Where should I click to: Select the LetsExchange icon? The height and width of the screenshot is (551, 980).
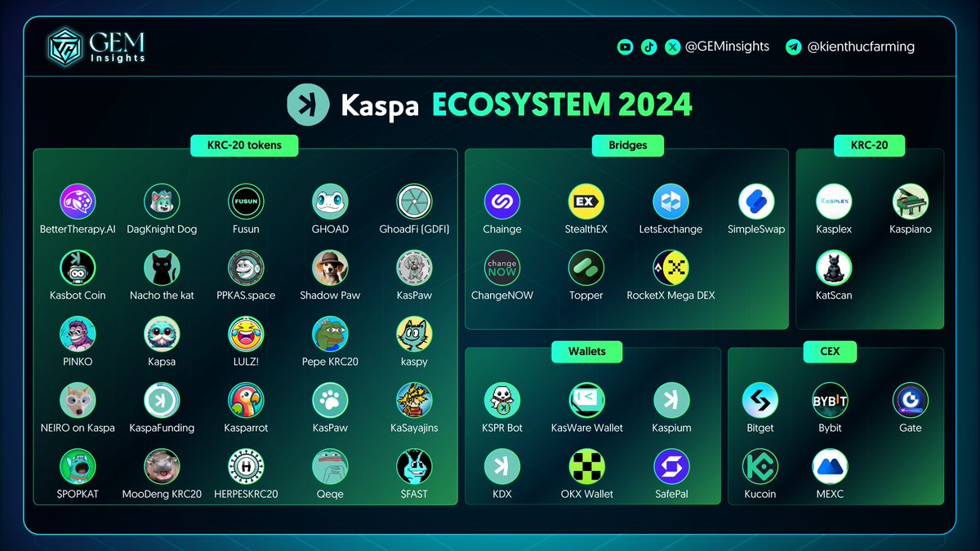tap(670, 202)
